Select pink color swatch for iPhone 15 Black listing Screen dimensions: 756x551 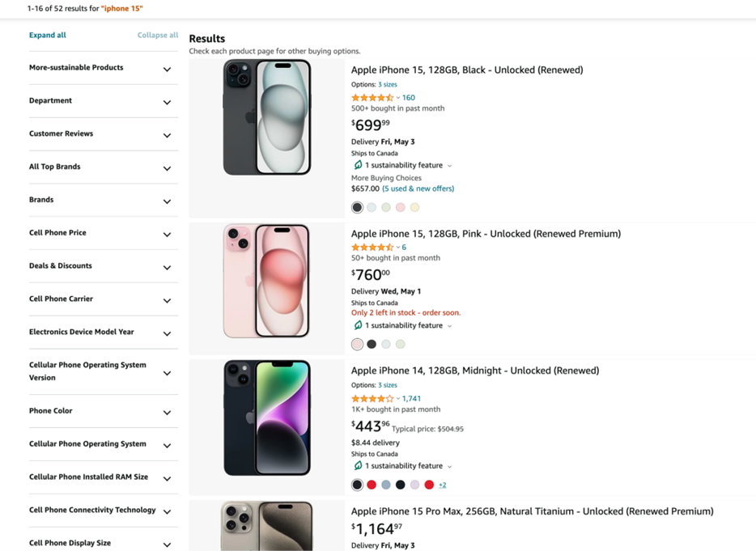[401, 207]
